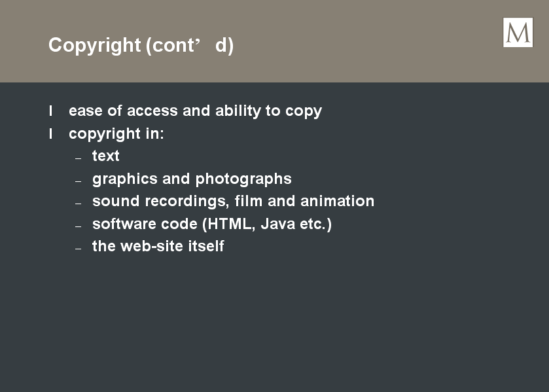Viewport: 549px width, 392px height.
Task: Click graphics and photographs line
Action: (x=192, y=179)
